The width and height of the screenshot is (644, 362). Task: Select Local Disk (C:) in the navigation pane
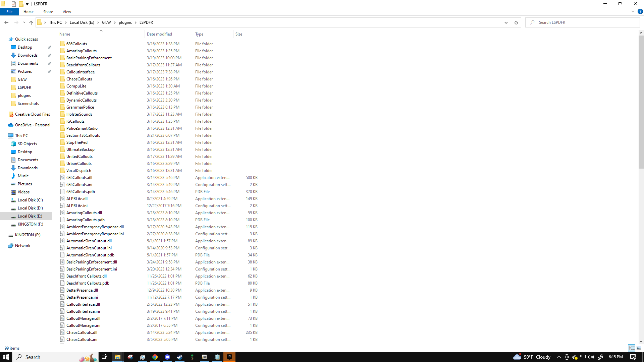(x=30, y=200)
